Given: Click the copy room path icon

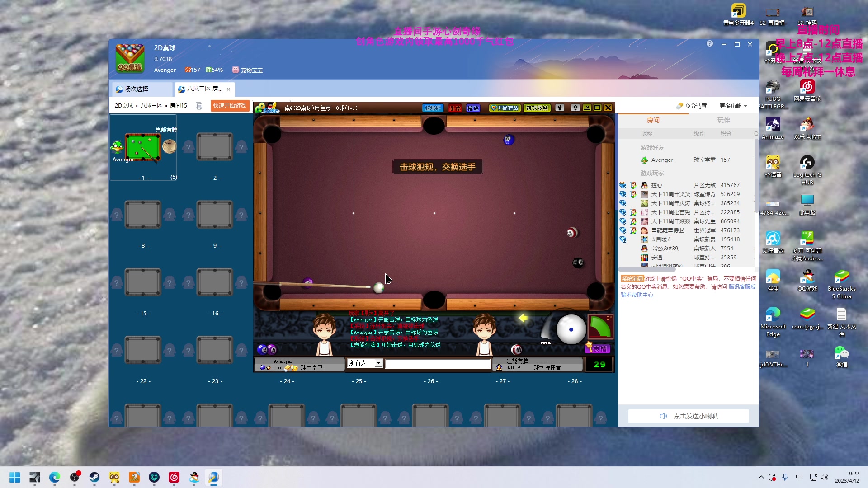Looking at the screenshot, I should [x=199, y=106].
